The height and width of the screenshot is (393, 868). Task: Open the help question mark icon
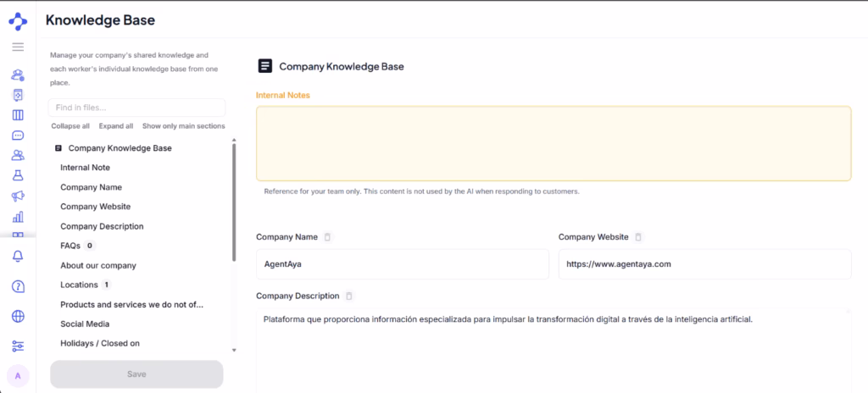pyautogui.click(x=18, y=286)
